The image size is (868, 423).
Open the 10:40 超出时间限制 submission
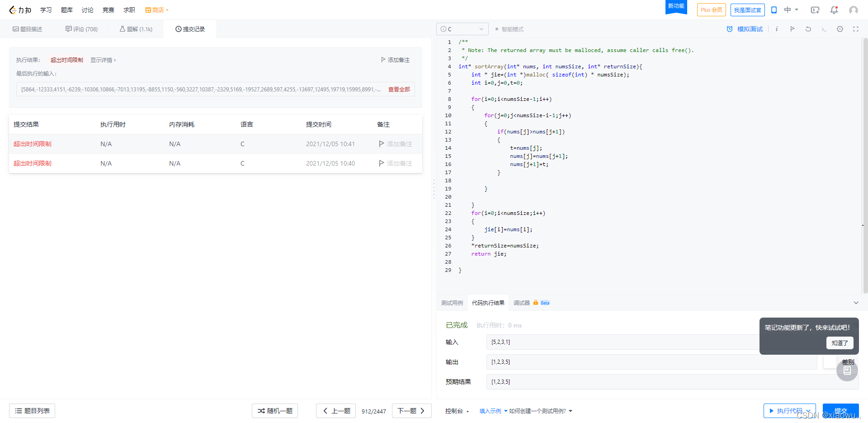tap(33, 163)
